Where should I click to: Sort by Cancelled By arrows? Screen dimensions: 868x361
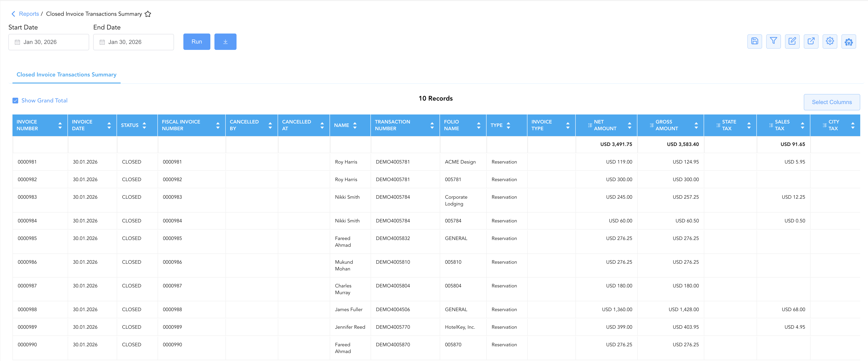pos(270,125)
